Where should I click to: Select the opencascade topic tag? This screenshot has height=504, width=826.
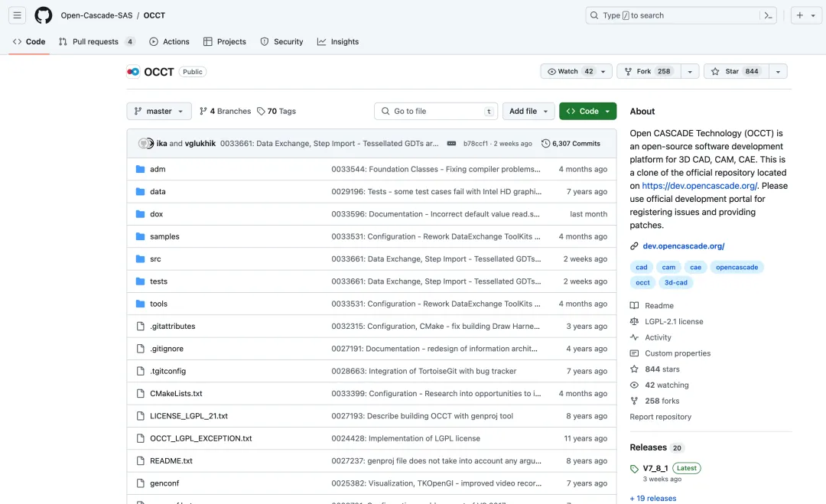(737, 267)
